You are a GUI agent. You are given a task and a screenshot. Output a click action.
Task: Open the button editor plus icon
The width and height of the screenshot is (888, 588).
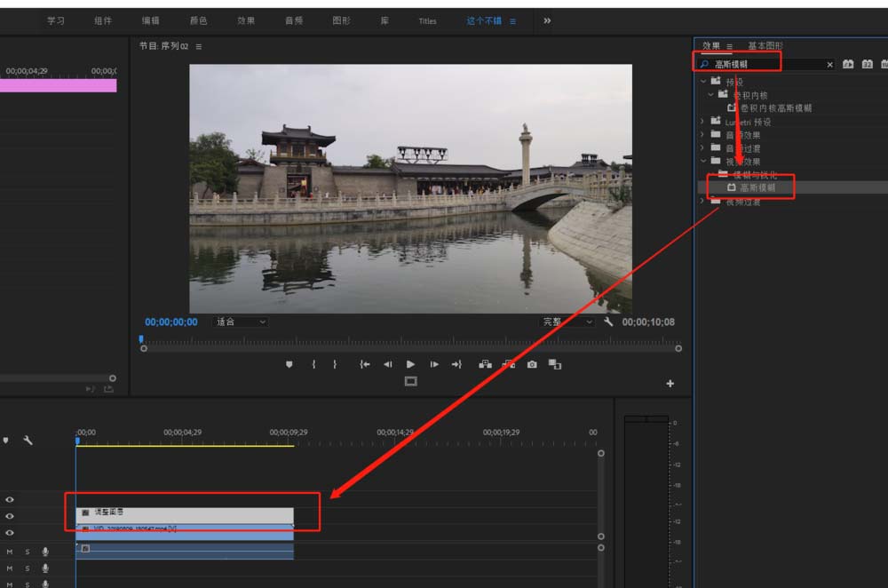[670, 384]
